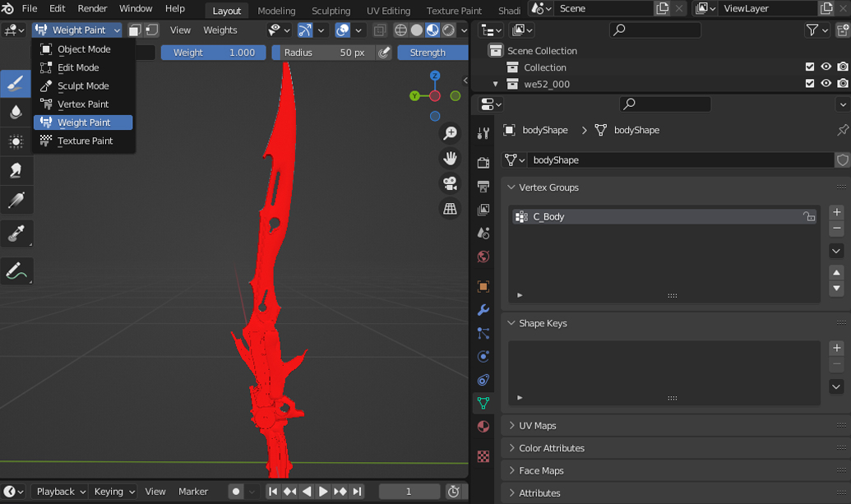Expand the Color Attributes panel
This screenshot has width=851, height=504.
point(552,448)
